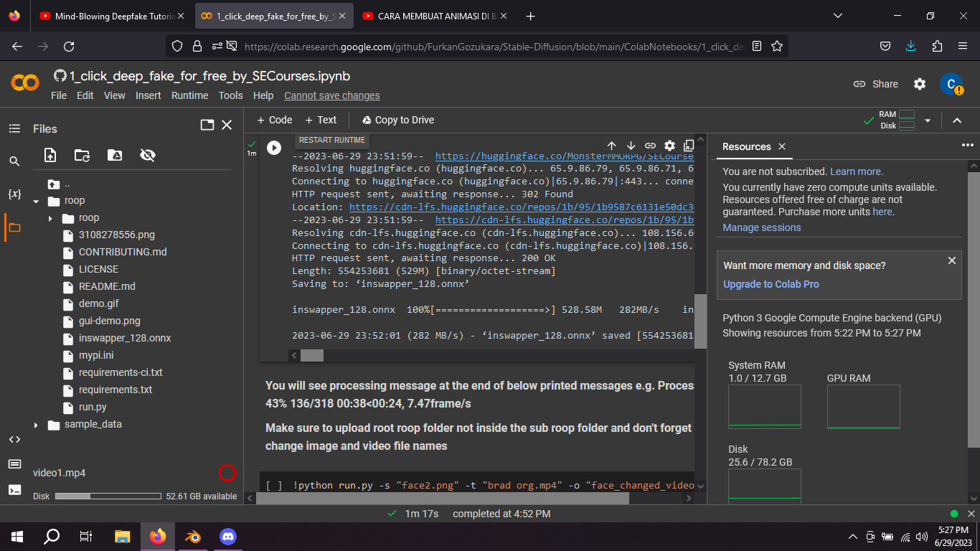
Task: Open the Table of contents sidebar icon
Action: pos(14,128)
